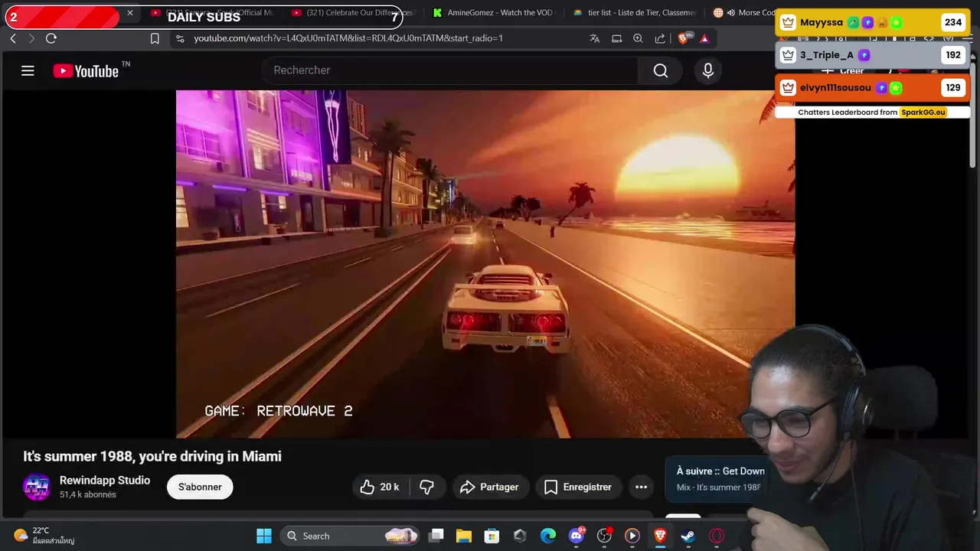
Task: Focus the Rechercher search field
Action: pos(452,70)
